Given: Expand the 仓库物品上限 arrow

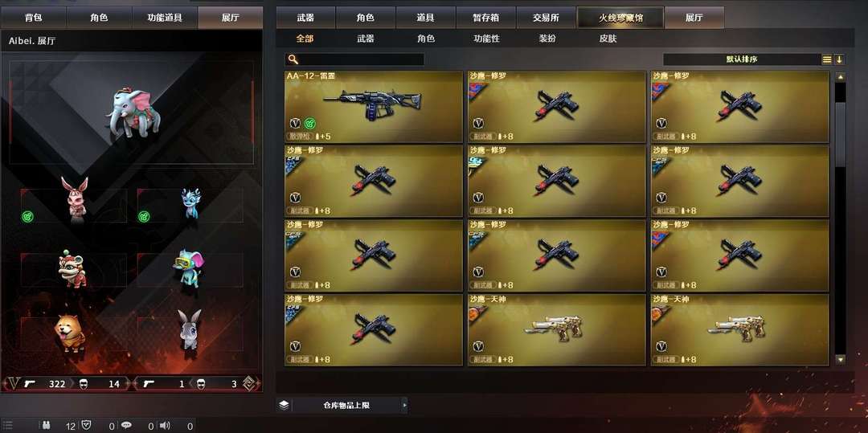Looking at the screenshot, I should (404, 406).
